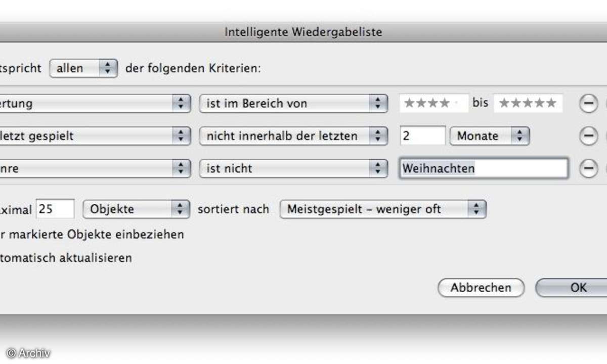This screenshot has width=607, height=364.
Task: Click the 'bis' label between ratings
Action: pos(481,103)
